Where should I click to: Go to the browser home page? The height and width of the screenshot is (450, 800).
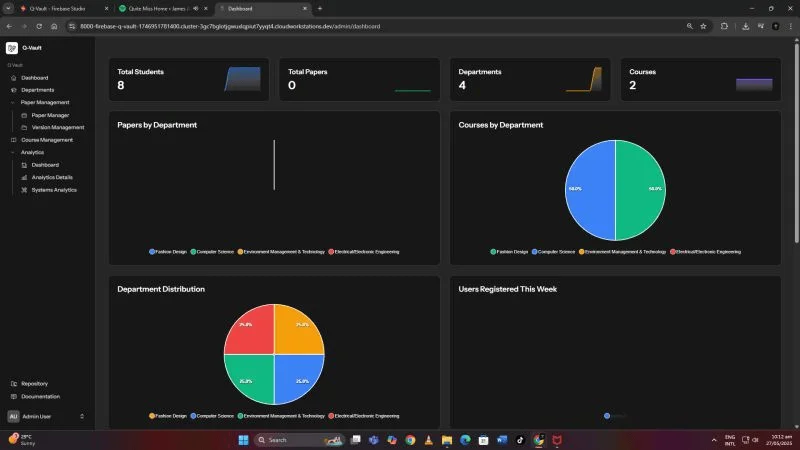54,26
